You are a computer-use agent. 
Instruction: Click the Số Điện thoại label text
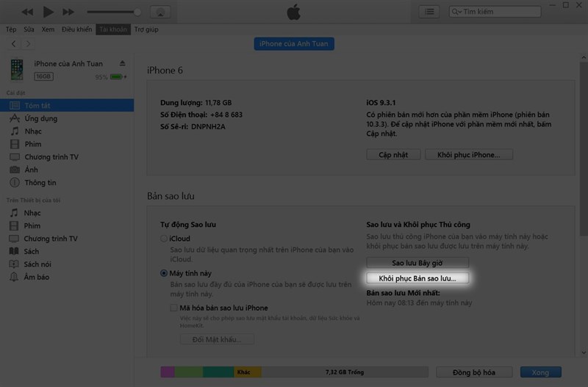183,115
